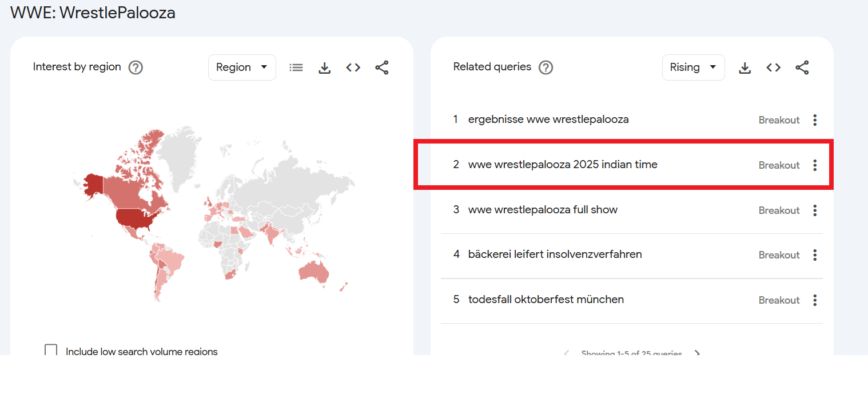The height and width of the screenshot is (398, 868).
Task: Download Interest by region data as CSV
Action: [x=325, y=67]
